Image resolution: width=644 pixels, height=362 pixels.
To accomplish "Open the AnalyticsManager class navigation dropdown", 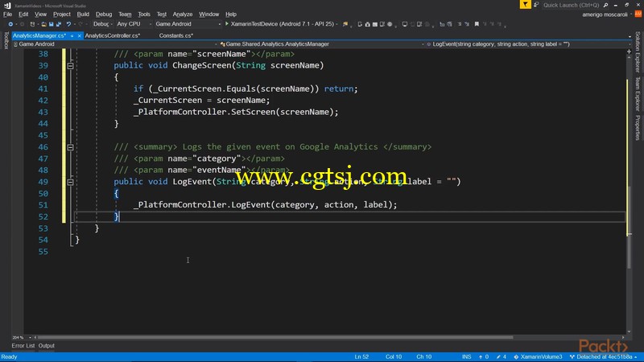I will coord(322,44).
